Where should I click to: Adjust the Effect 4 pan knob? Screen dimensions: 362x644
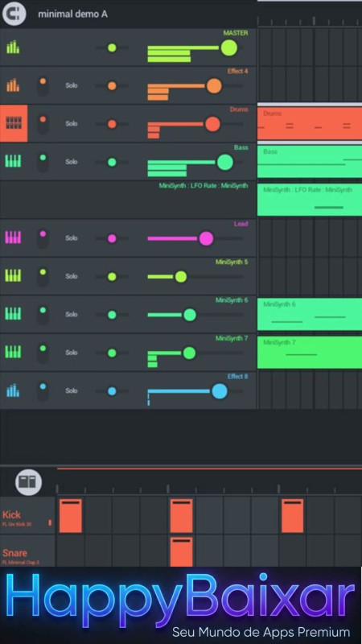[112, 86]
